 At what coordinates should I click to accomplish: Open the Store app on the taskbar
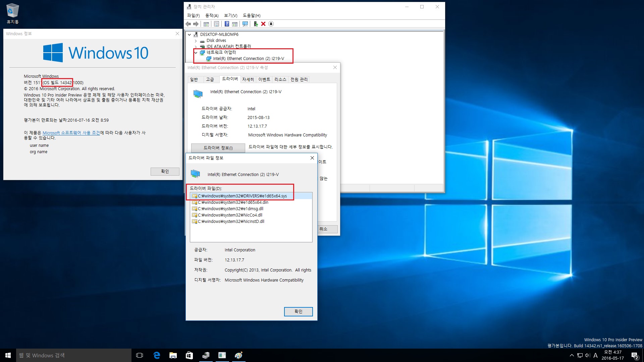point(189,355)
